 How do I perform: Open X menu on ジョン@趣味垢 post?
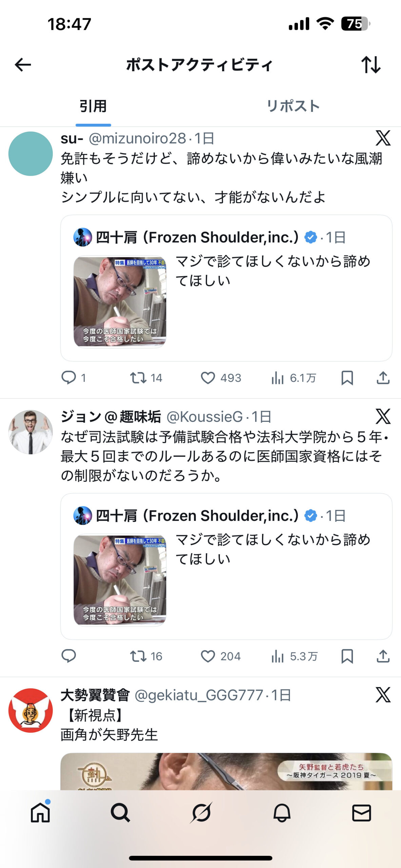[383, 417]
